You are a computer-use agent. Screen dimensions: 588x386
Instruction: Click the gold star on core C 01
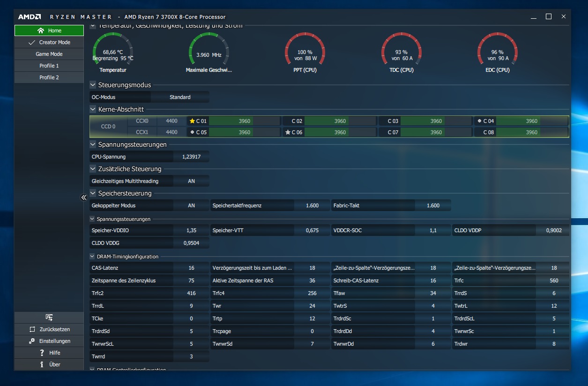[x=192, y=121]
